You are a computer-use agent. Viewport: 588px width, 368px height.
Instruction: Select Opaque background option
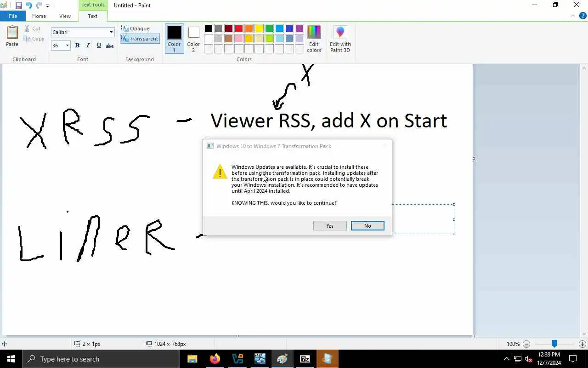(x=136, y=29)
